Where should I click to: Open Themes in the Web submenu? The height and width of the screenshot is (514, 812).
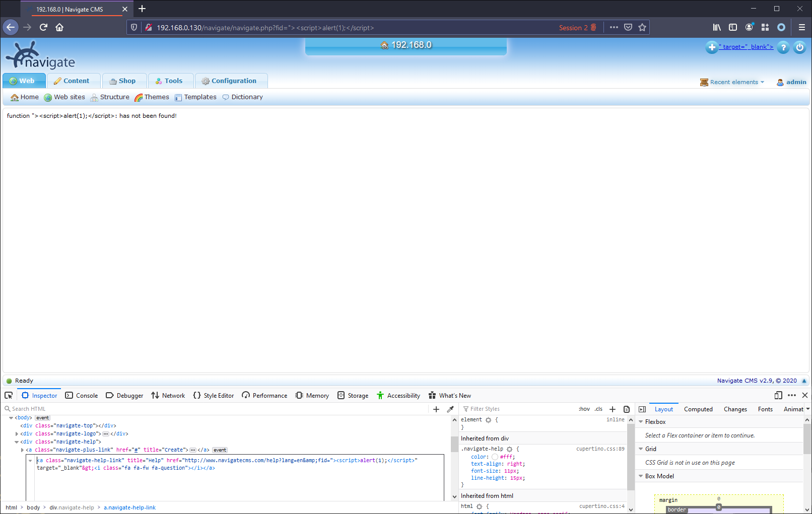pyautogui.click(x=152, y=97)
